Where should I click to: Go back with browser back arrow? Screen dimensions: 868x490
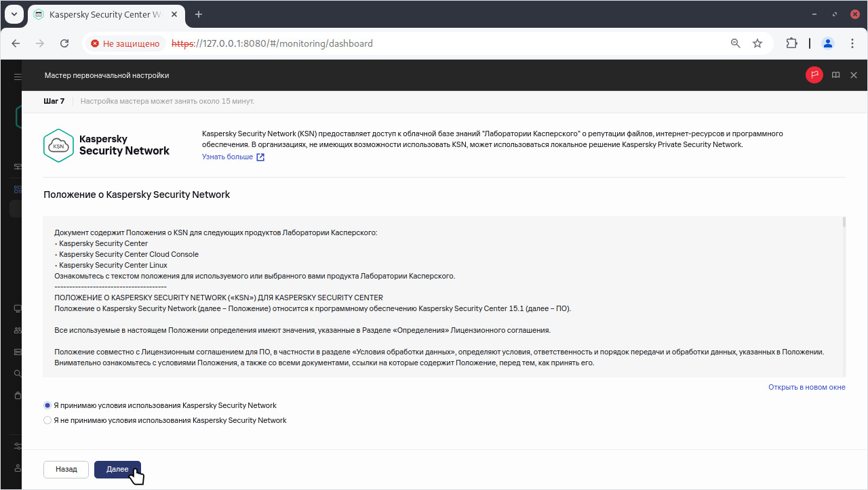click(x=16, y=43)
